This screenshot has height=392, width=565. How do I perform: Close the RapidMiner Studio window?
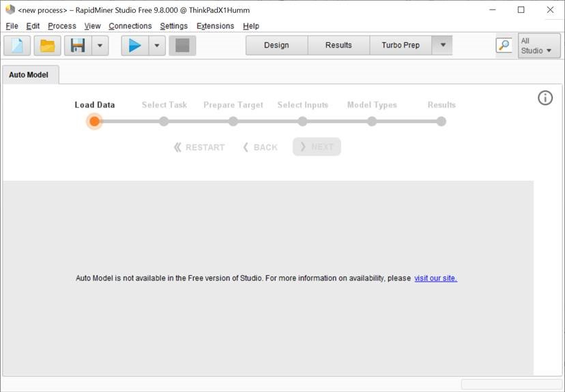click(x=550, y=10)
